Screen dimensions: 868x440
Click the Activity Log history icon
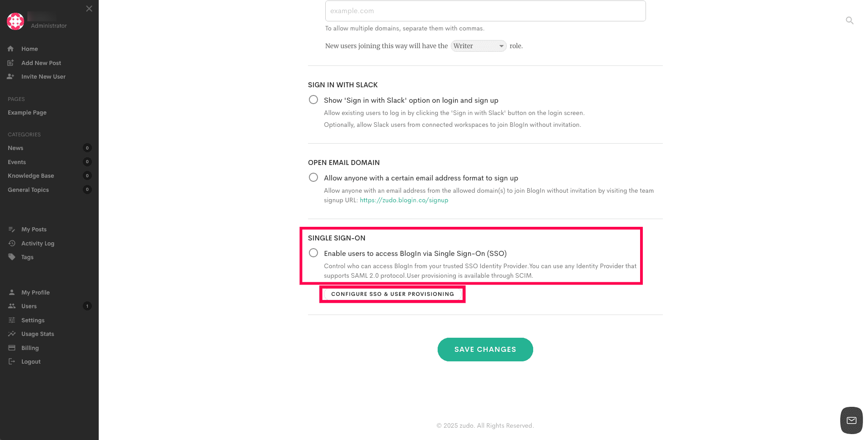tap(12, 243)
